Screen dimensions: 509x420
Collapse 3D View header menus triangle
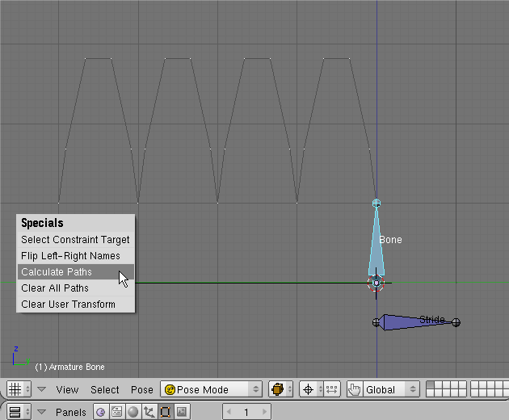41,388
